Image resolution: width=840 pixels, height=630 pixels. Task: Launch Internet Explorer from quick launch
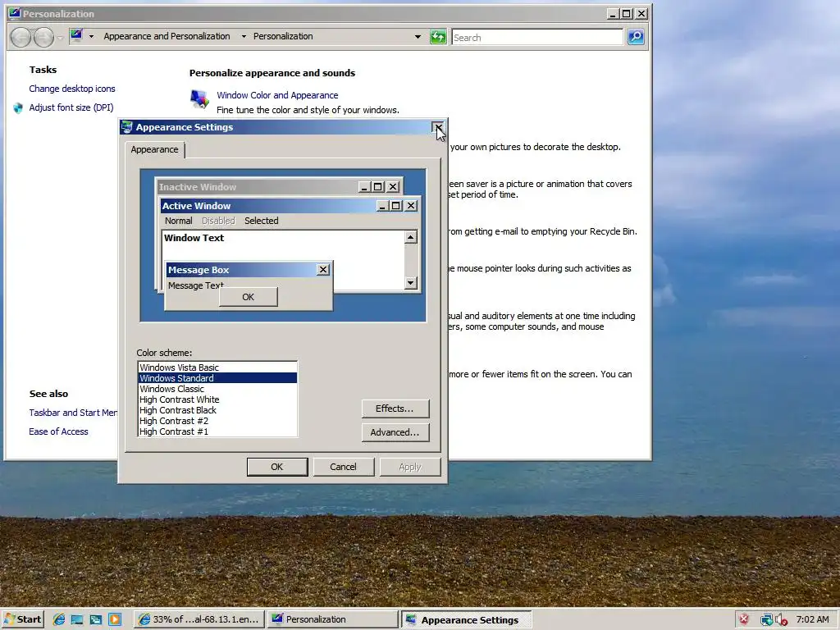click(59, 619)
